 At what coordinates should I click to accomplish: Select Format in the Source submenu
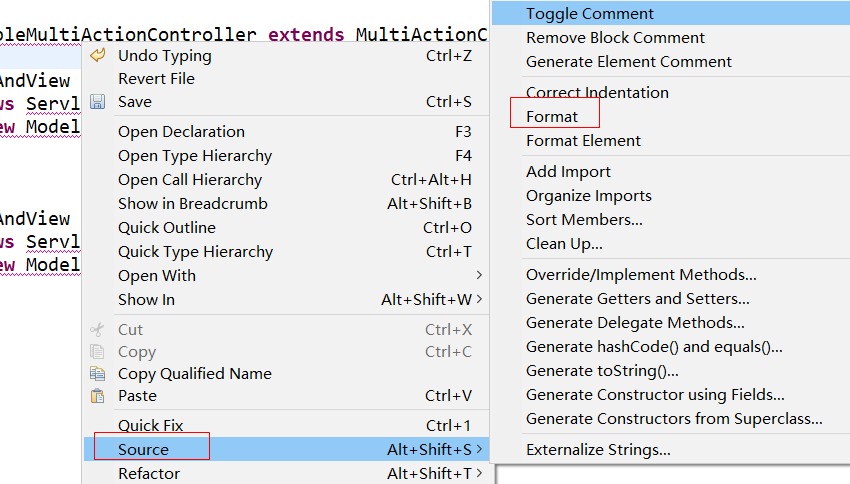(552, 117)
